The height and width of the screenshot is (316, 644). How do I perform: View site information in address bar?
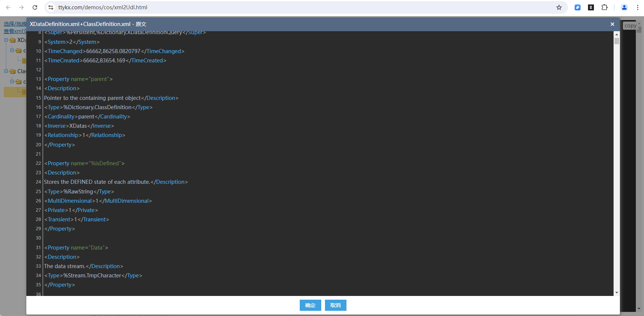(51, 7)
